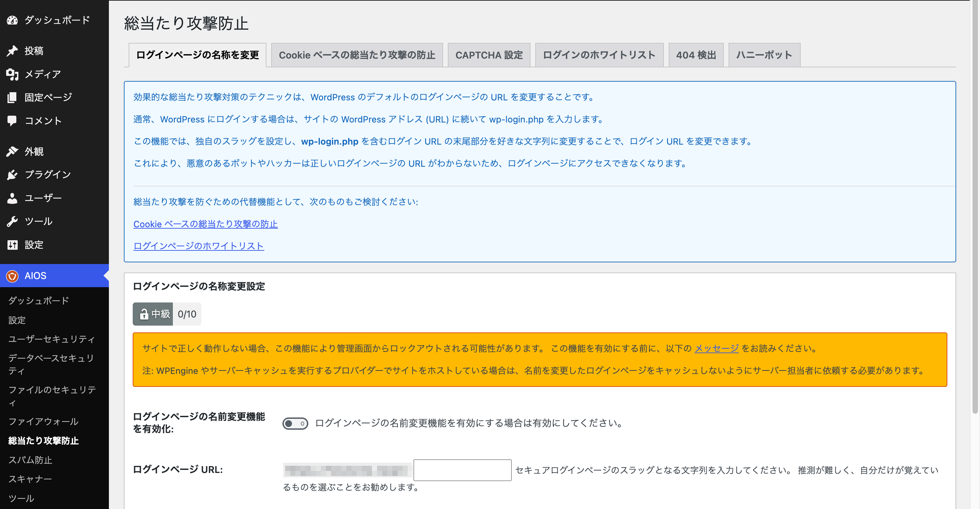Image resolution: width=980 pixels, height=509 pixels.
Task: Open スパム防止 submenu item
Action: [30, 460]
